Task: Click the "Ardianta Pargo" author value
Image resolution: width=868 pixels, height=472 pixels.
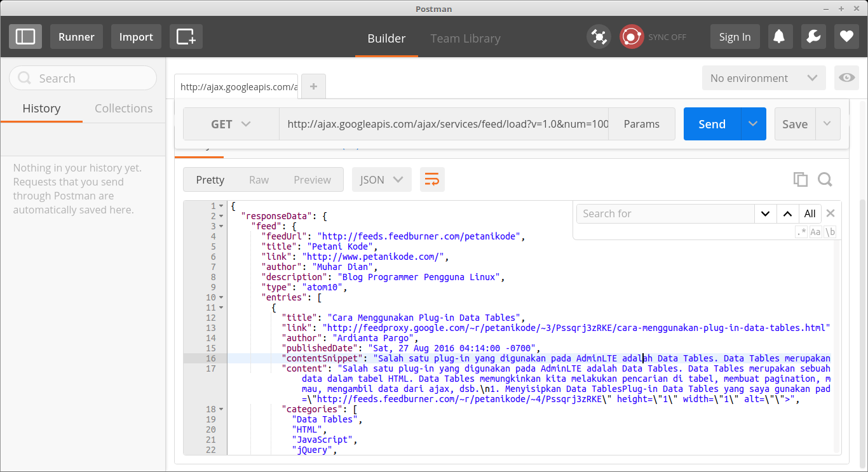Action: 374,338
